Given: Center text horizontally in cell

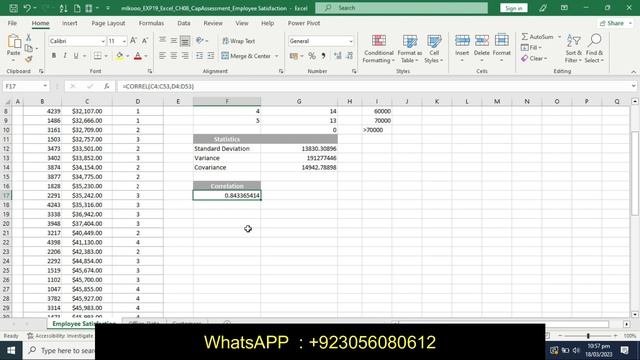Looking at the screenshot, I should (173, 56).
